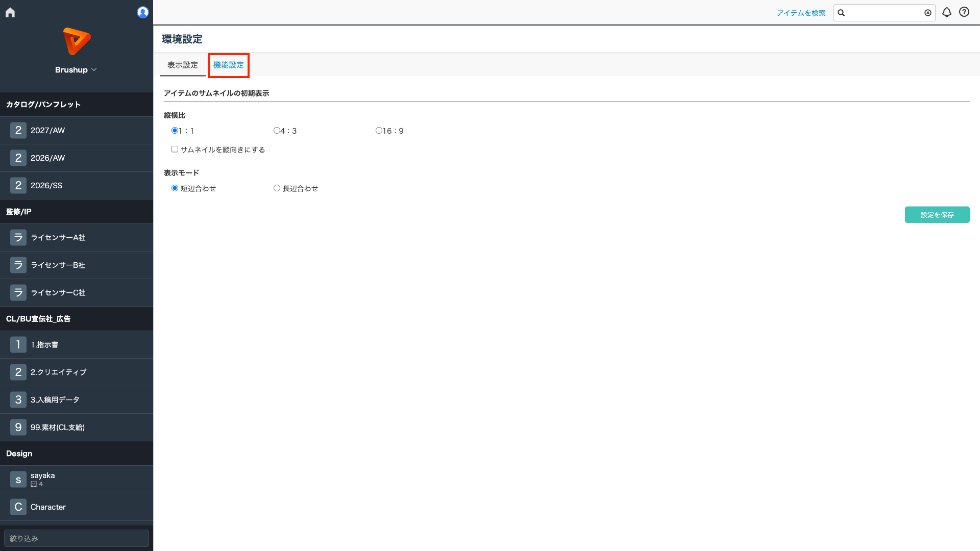
Task: Click the Design group header
Action: point(77,454)
